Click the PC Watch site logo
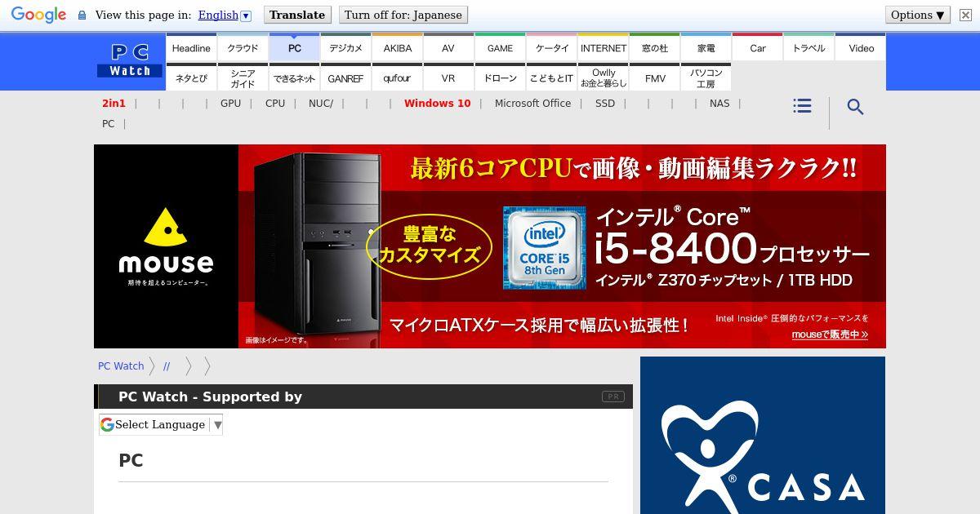 pyautogui.click(x=130, y=61)
